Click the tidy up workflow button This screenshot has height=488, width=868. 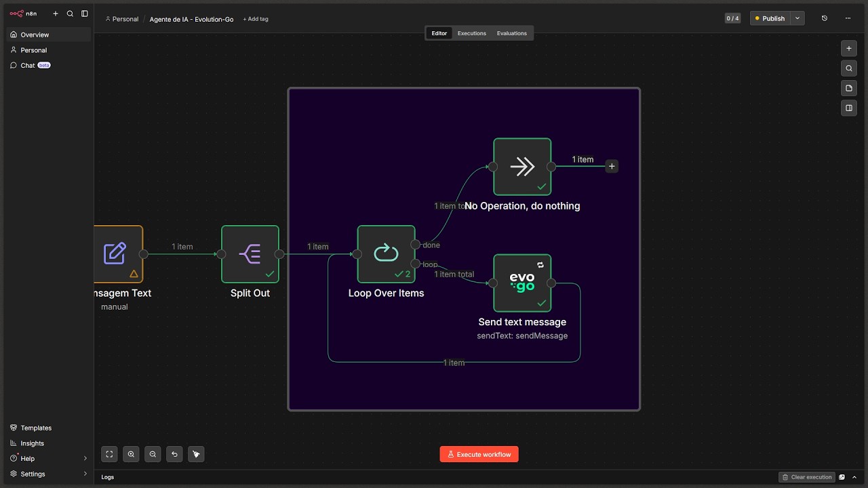tap(196, 454)
